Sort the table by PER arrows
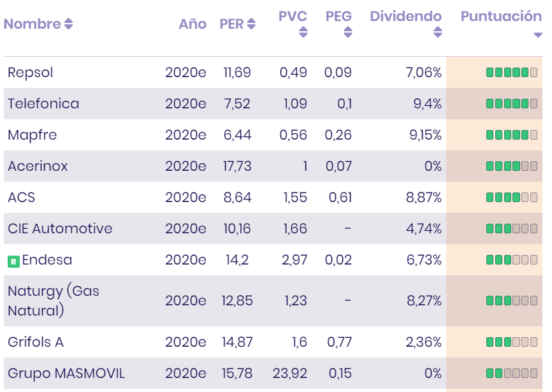 (251, 24)
